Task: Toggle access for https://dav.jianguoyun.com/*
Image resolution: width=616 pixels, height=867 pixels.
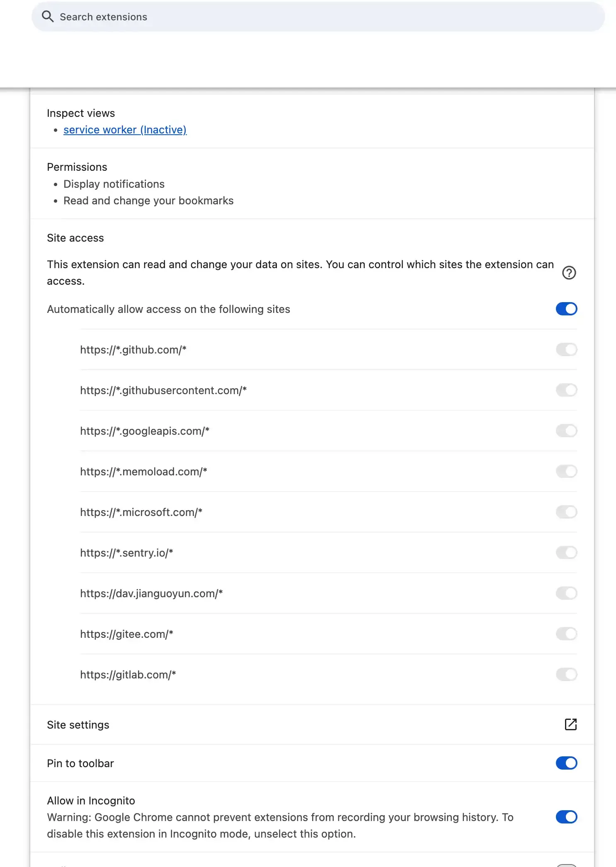Action: (x=566, y=593)
